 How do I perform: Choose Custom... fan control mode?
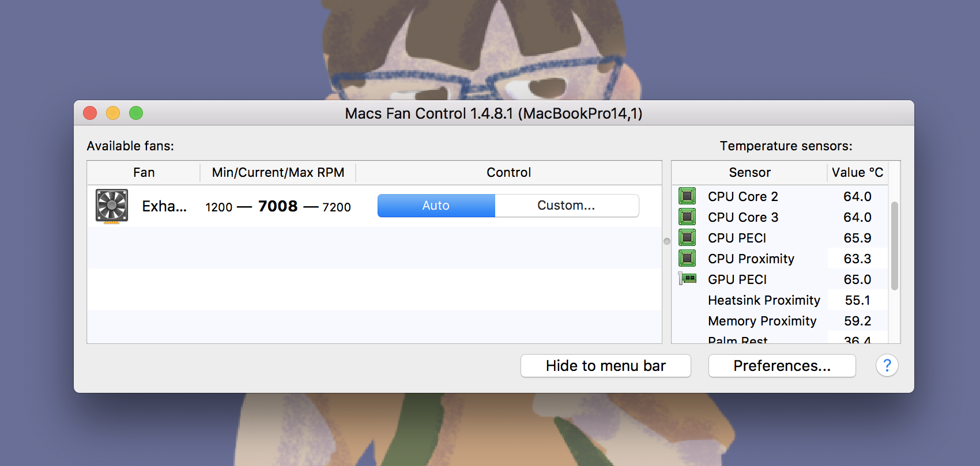click(x=567, y=206)
